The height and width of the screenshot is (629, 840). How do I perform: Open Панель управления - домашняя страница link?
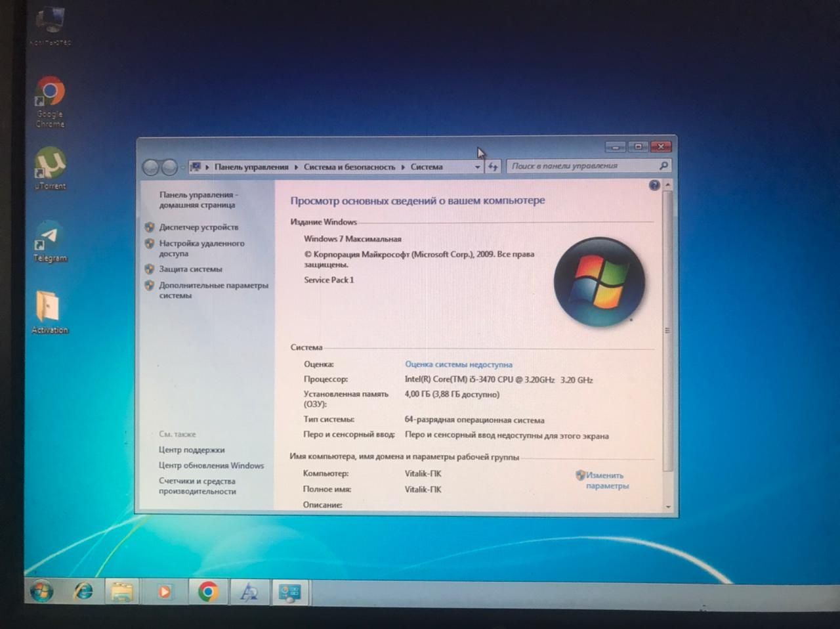pyautogui.click(x=199, y=200)
